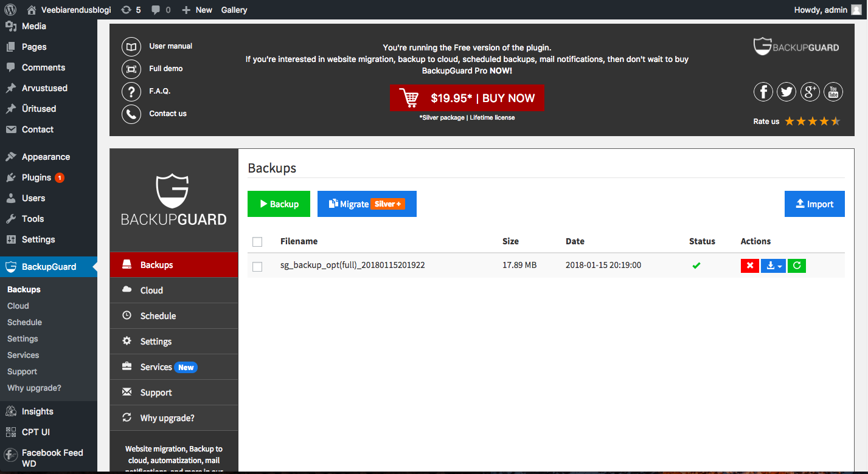
Task: Click the F.A.Q. question mark icon
Action: [x=131, y=91]
